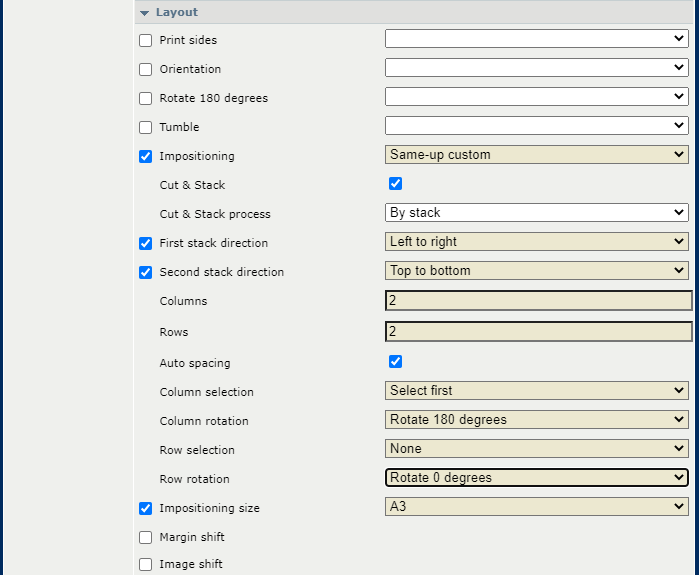Turn off Auto spacing checkbox
Viewport: 699px width, 575px height.
395,362
